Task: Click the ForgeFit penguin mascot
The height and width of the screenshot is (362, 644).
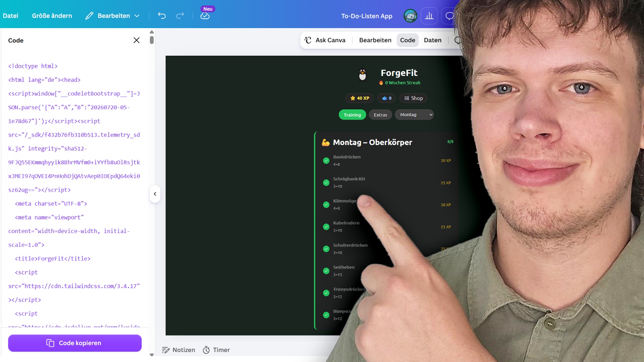Action: (x=362, y=75)
